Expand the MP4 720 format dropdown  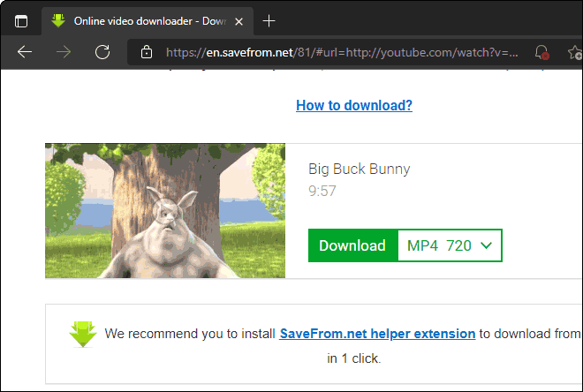point(450,245)
